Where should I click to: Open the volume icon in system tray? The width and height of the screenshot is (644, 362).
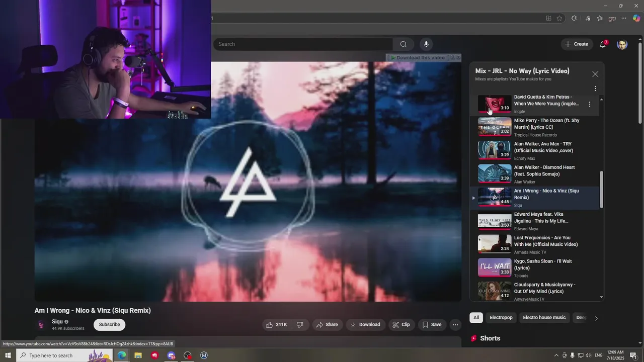click(588, 355)
